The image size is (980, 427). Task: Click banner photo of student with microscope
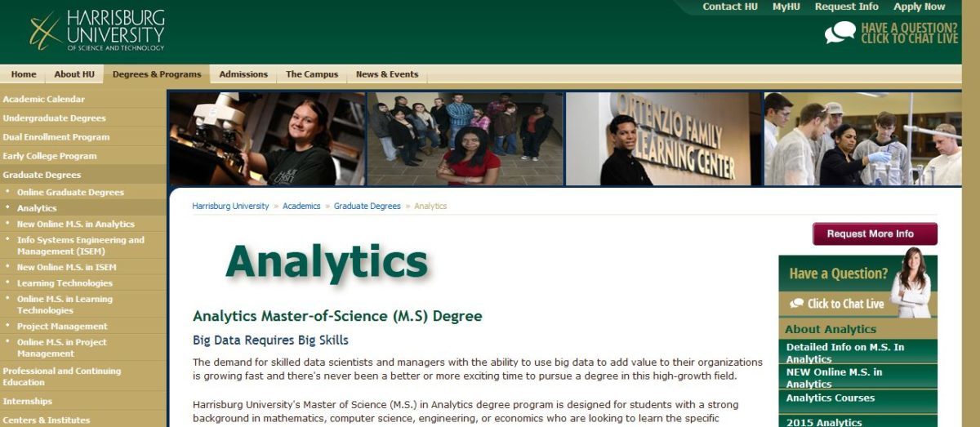[x=267, y=139]
